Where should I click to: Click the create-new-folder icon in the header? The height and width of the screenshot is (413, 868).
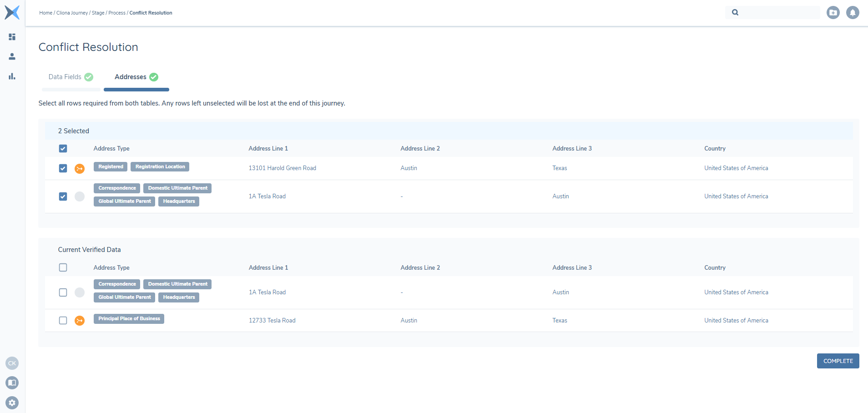click(833, 12)
